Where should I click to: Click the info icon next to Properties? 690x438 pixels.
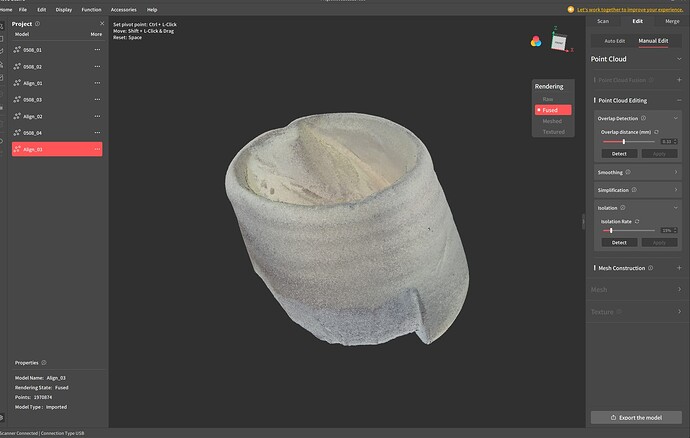pos(44,363)
